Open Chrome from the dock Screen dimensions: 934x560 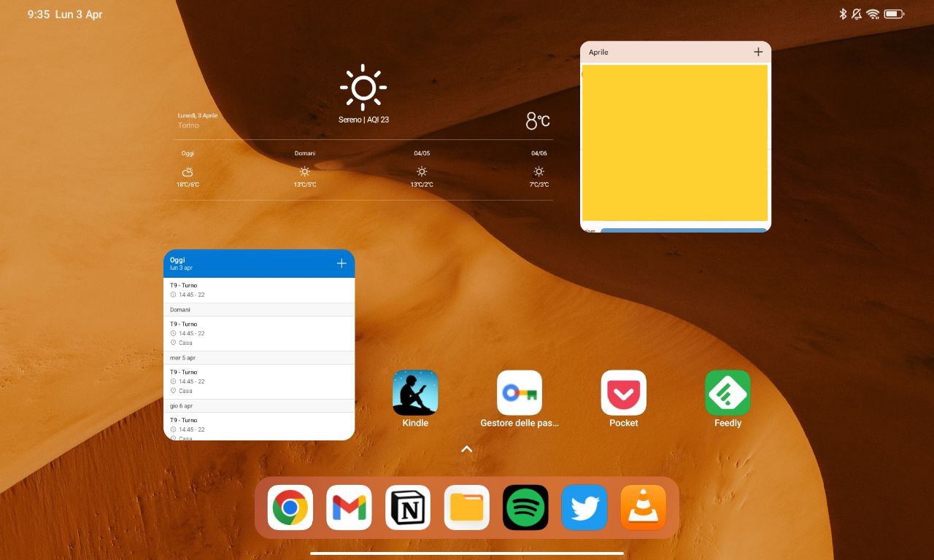290,507
